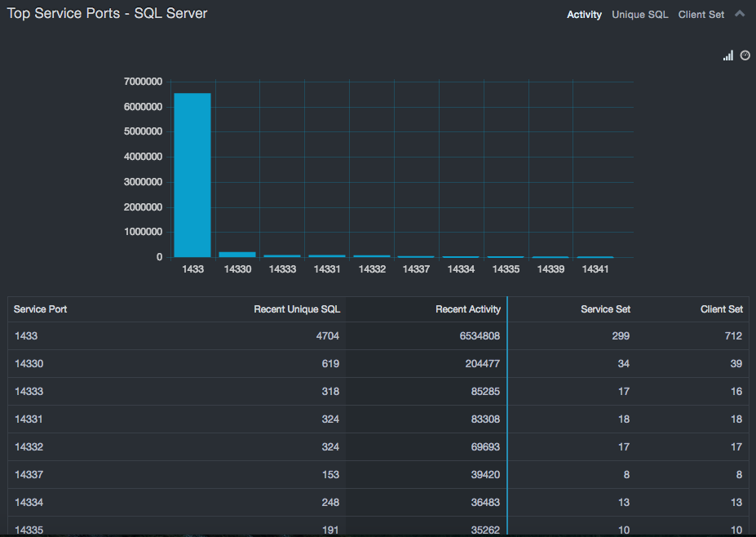Sort by Client Set column header
The height and width of the screenshot is (537, 756).
[721, 309]
